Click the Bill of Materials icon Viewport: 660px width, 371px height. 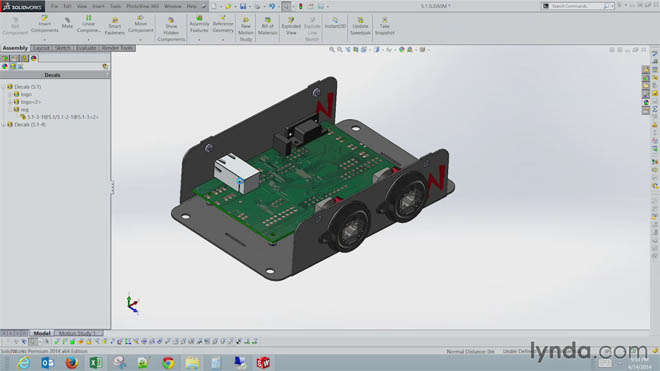click(x=267, y=26)
